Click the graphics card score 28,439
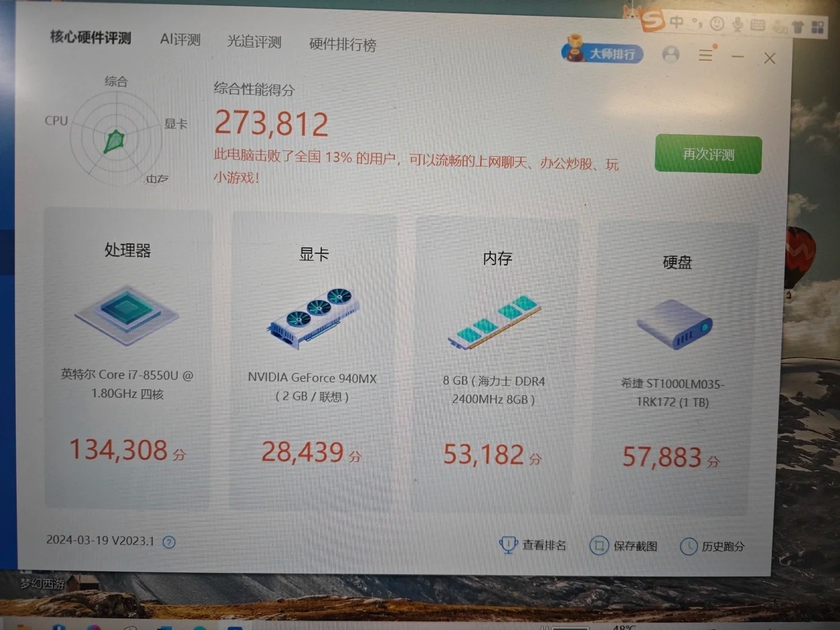This screenshot has height=630, width=840. 311,453
